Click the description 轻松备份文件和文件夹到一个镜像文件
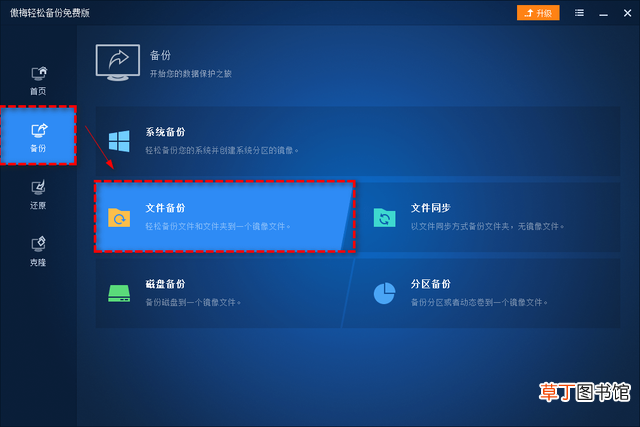 tap(218, 226)
